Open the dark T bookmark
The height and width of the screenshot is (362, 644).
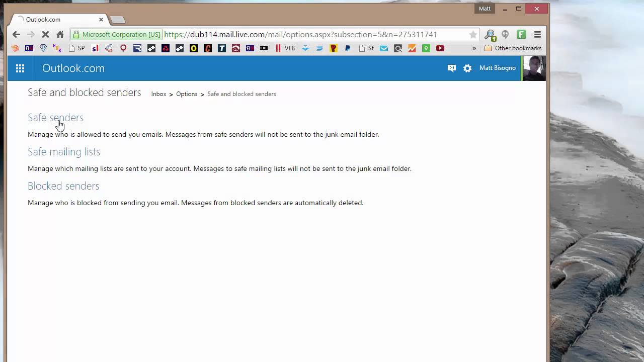[x=222, y=48]
